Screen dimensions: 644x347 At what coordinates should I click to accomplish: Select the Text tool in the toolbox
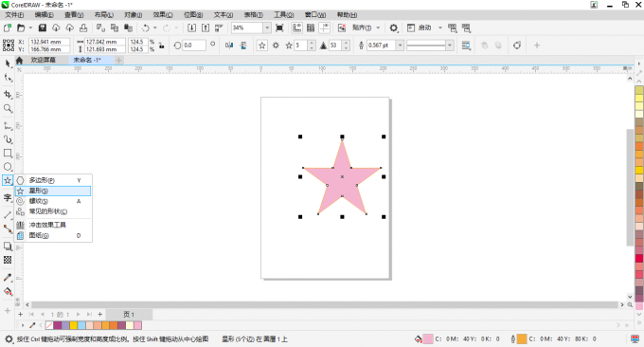8,197
